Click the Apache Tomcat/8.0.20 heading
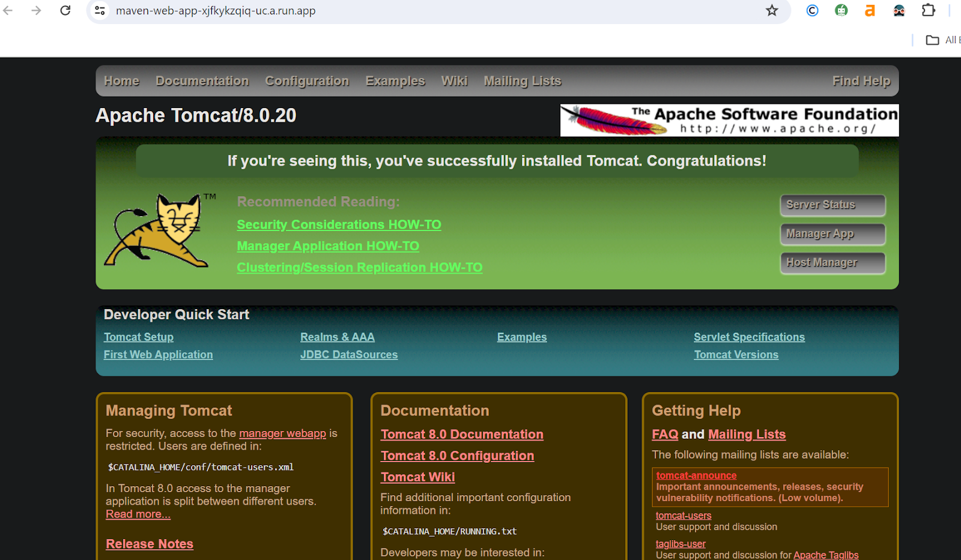 click(196, 115)
